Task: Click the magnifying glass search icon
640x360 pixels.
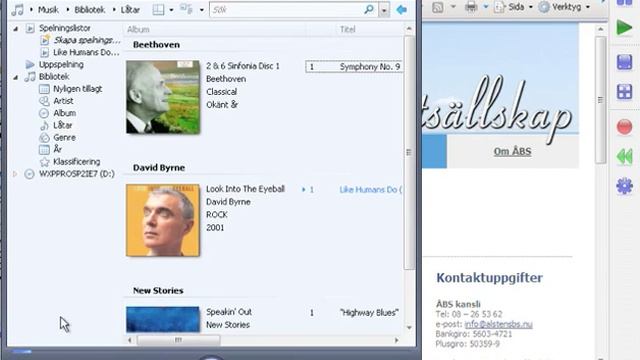Action: (369, 9)
